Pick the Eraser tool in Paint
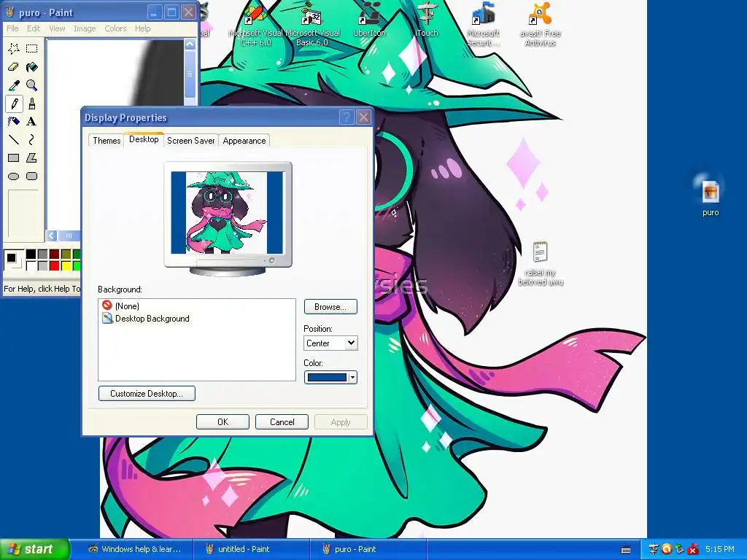This screenshot has height=560, width=747. (14, 67)
